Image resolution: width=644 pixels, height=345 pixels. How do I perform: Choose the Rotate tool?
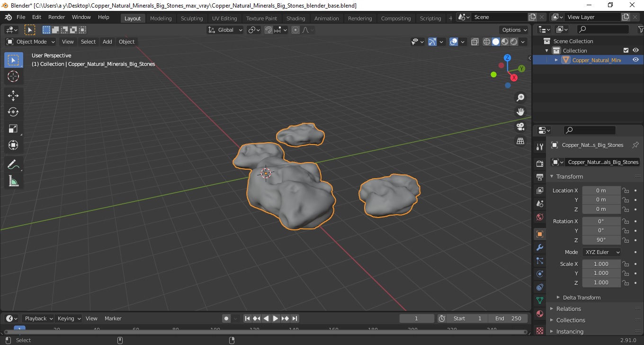pyautogui.click(x=13, y=112)
